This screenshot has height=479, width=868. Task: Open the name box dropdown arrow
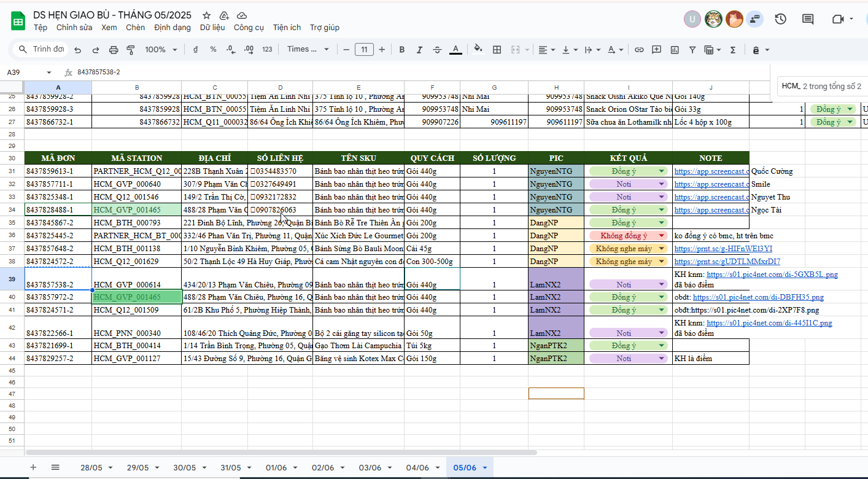49,72
